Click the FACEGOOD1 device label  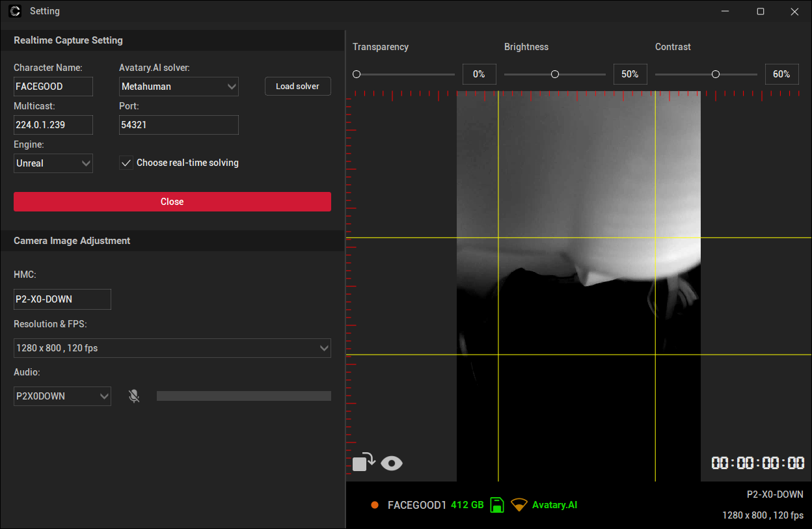(417, 505)
